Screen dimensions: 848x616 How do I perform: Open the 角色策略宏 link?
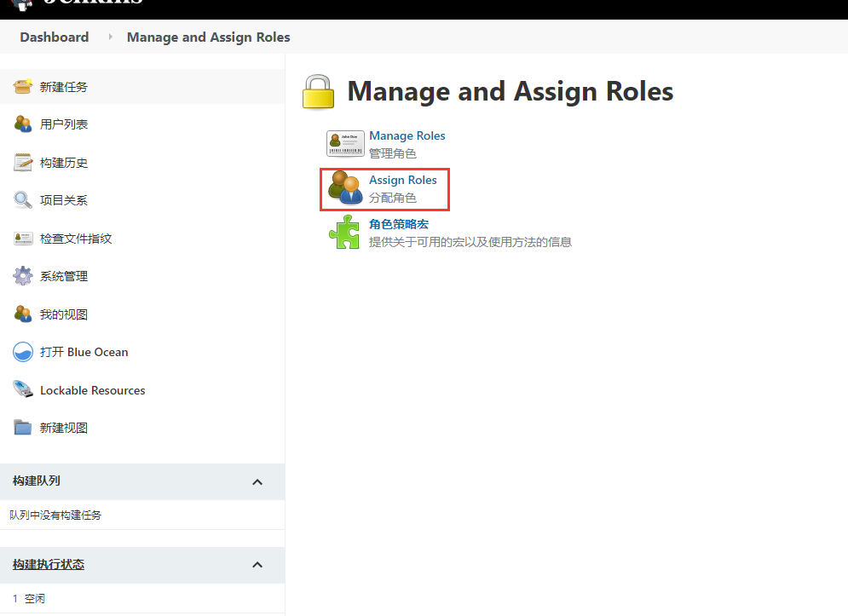tap(399, 224)
